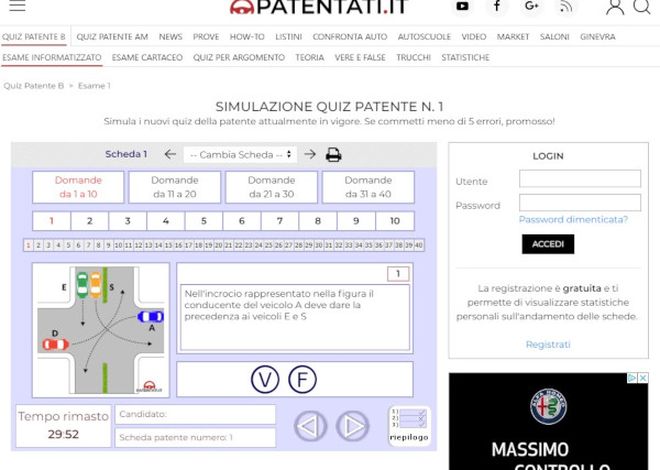Select question 20 in small number strip
This screenshot has width=660, height=470.
click(x=218, y=245)
